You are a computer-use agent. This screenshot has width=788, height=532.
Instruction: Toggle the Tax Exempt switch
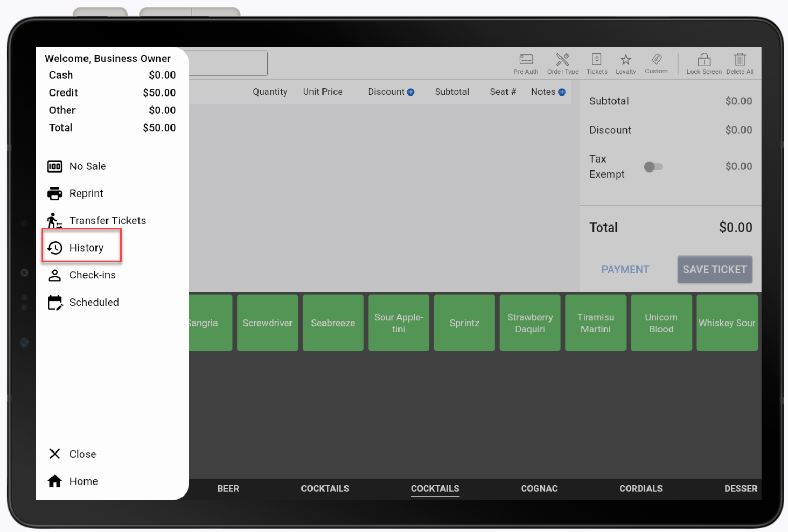click(x=653, y=167)
